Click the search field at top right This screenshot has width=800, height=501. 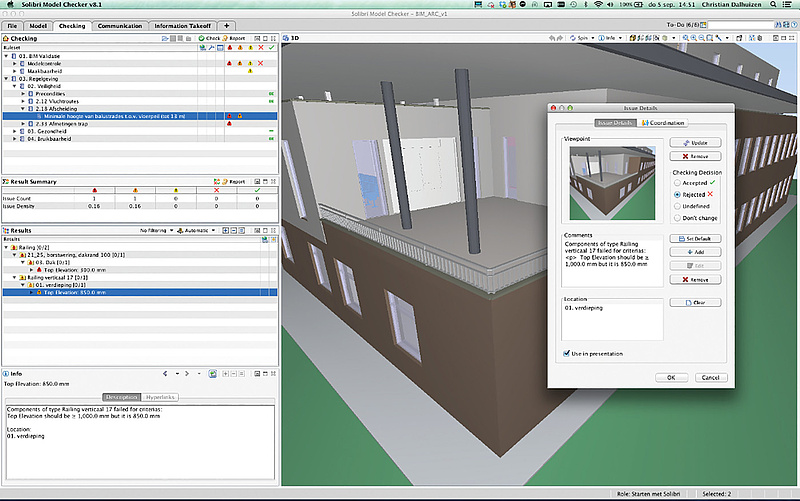pos(741,25)
